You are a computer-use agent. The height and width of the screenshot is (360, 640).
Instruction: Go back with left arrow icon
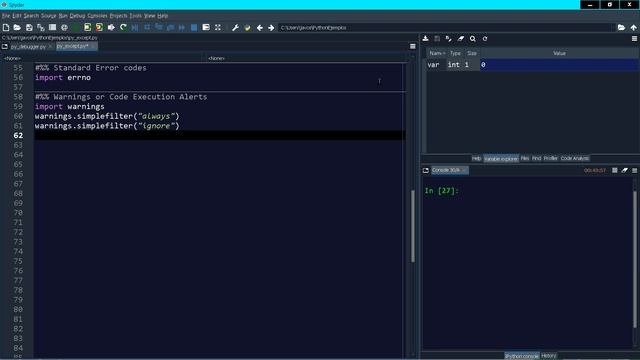click(x=260, y=27)
